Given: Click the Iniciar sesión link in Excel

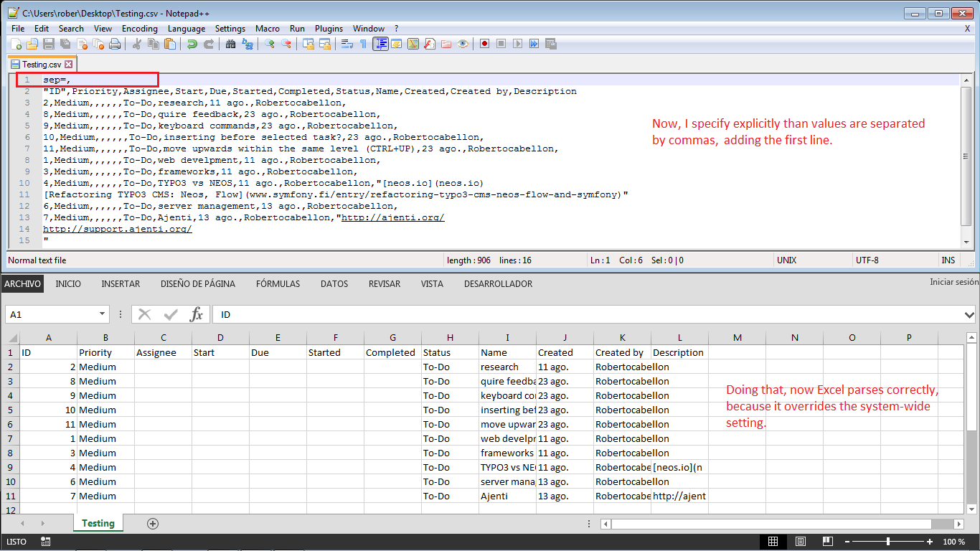Looking at the screenshot, I should pyautogui.click(x=954, y=282).
